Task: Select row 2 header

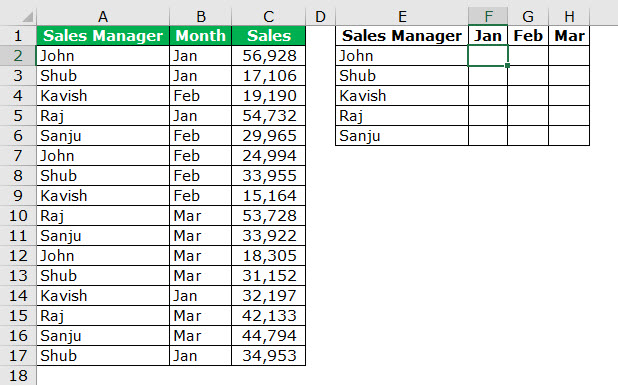Action: point(18,56)
